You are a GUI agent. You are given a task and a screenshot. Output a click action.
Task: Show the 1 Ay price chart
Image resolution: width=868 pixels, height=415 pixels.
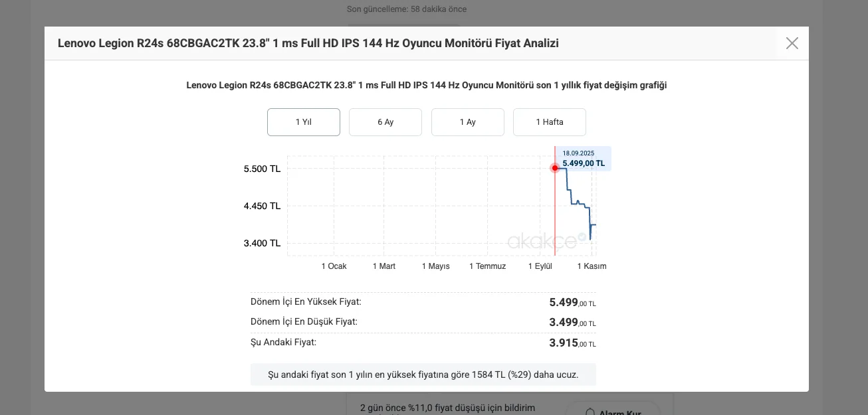pyautogui.click(x=468, y=122)
